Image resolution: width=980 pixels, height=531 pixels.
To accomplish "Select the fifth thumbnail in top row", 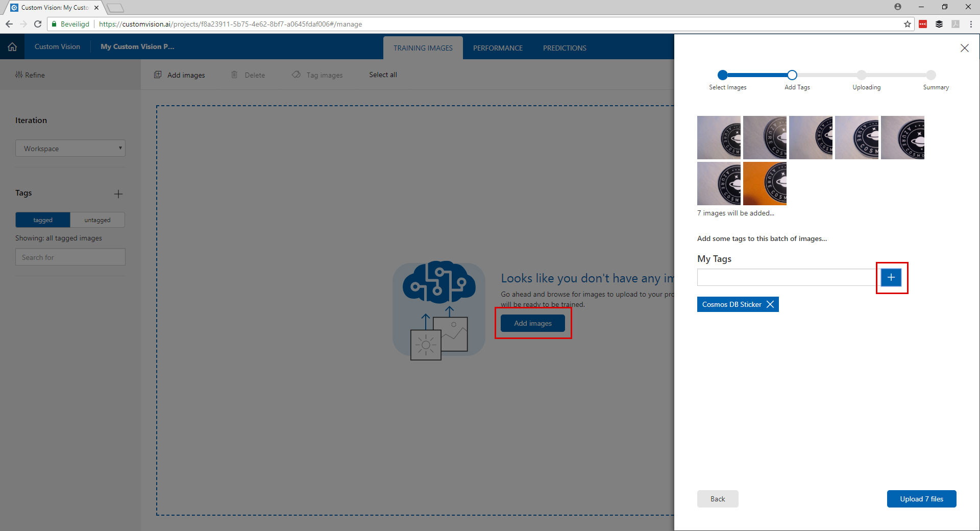I will (902, 137).
